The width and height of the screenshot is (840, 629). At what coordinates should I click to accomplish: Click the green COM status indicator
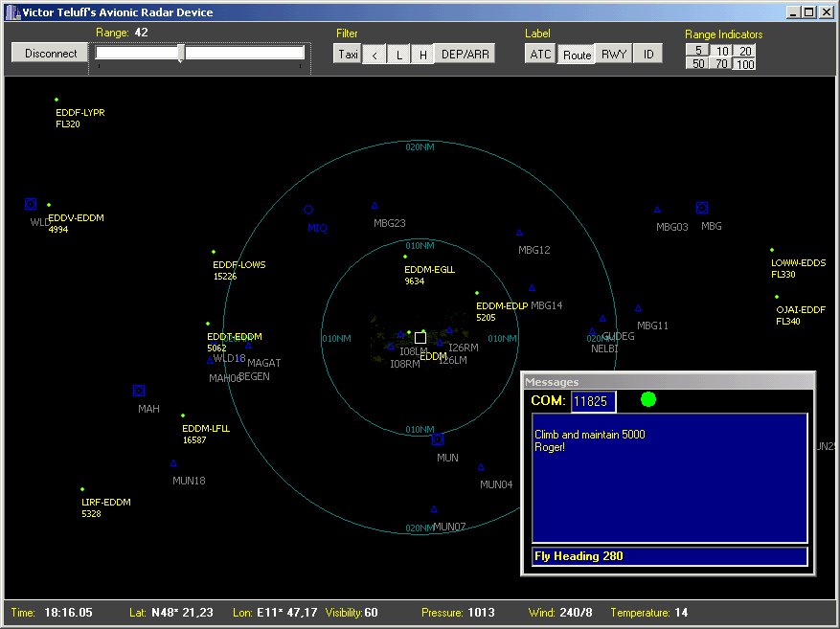click(648, 399)
